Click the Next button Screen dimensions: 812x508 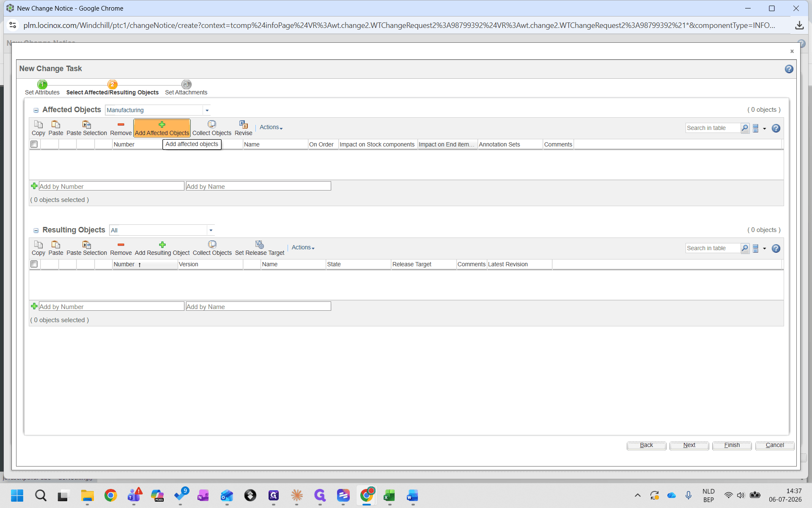click(x=689, y=445)
